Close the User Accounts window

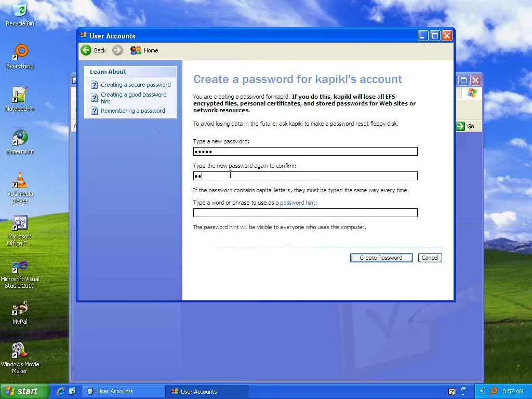[x=447, y=36]
